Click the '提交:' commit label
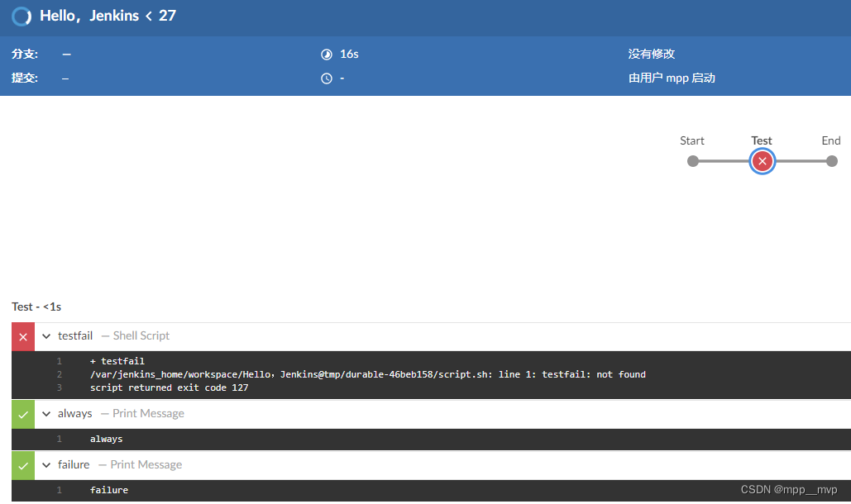The width and height of the screenshot is (851, 504). tap(25, 78)
